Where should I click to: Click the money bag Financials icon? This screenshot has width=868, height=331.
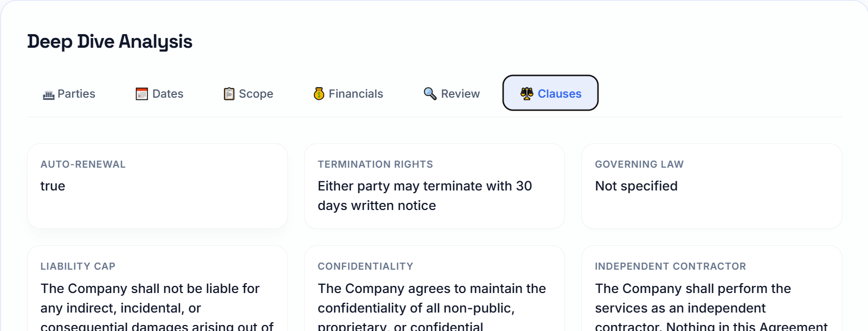[319, 94]
